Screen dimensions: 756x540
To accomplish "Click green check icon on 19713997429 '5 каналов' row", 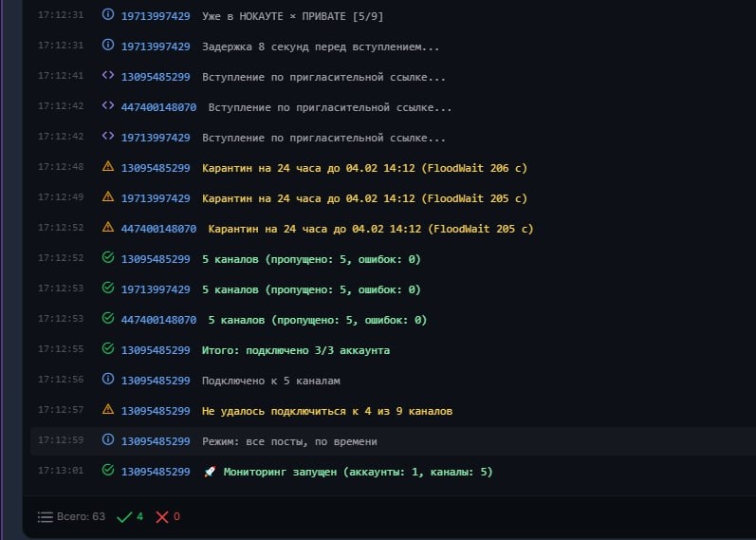I will tap(108, 288).
